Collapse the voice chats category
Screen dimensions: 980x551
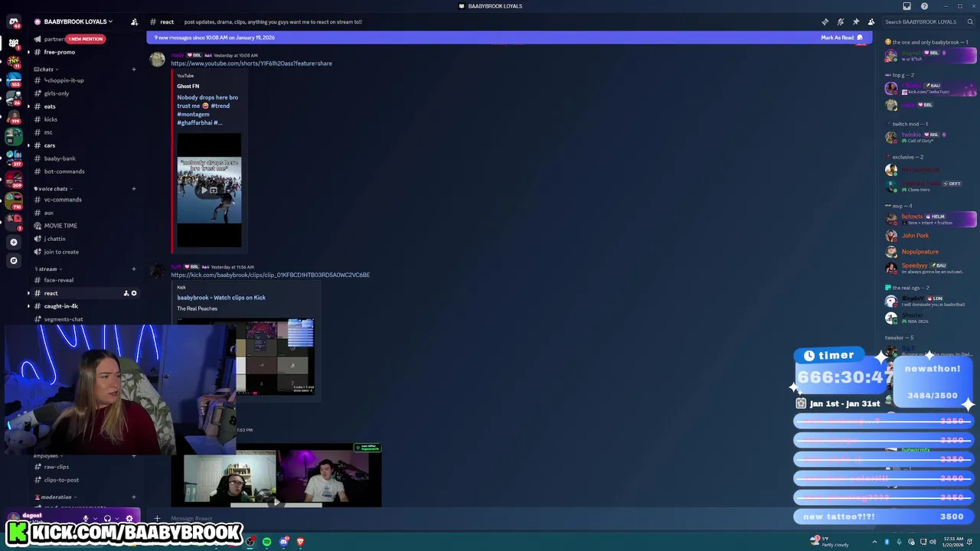(53, 188)
